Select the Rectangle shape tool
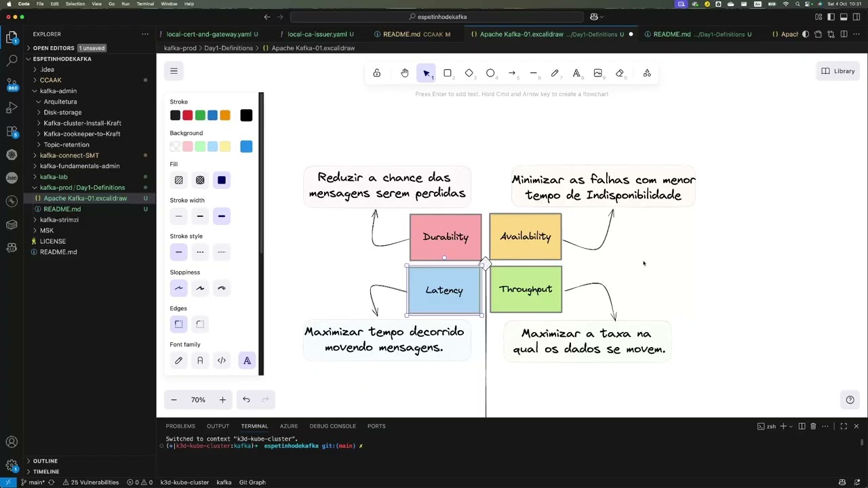Viewport: 868px width, 488px height. pos(448,73)
